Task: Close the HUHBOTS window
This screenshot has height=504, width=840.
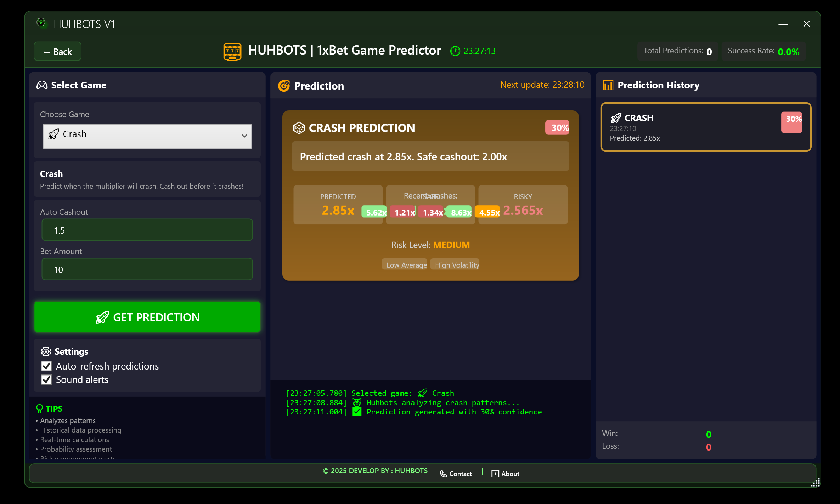Action: [807, 24]
